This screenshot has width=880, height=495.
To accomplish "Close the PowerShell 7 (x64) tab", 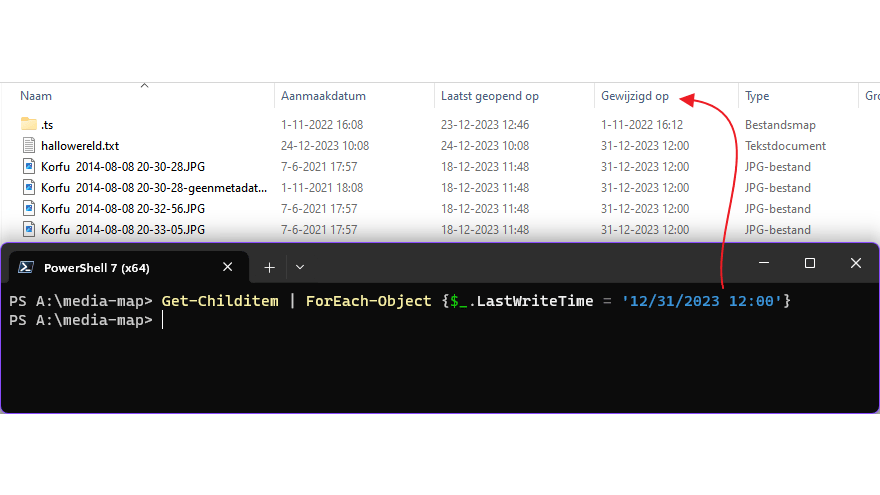I will point(228,267).
